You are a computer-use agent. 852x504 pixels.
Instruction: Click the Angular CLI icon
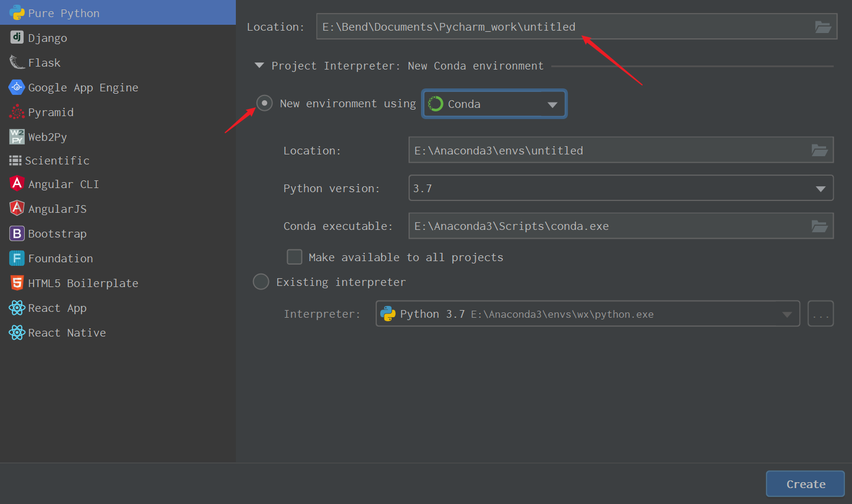(17, 183)
